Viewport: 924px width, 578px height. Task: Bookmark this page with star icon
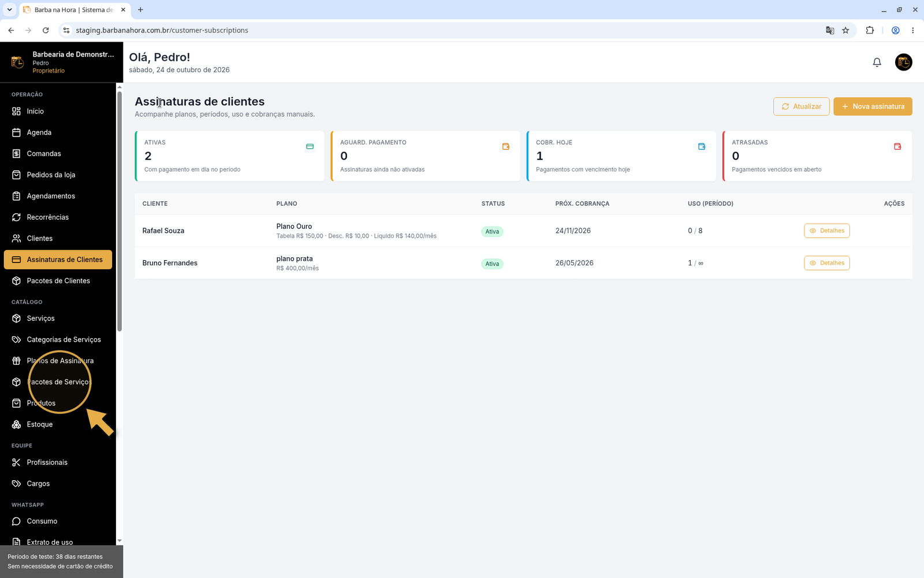point(845,30)
